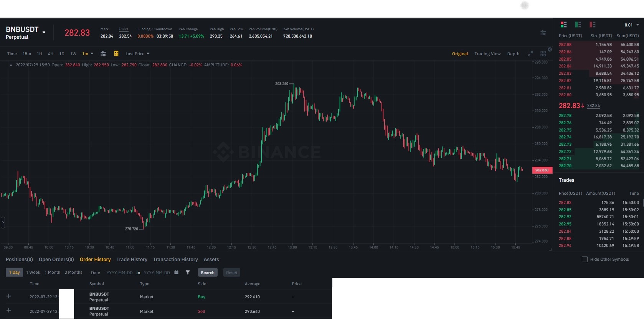Select the 1H chart interval

40,54
